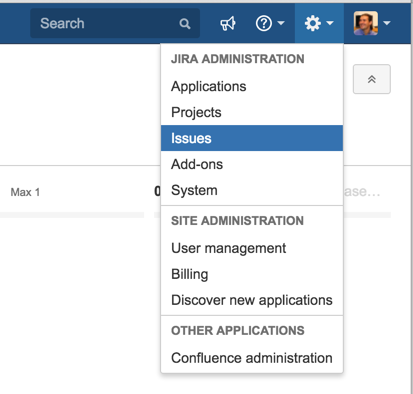Viewport: 413px width, 394px height.
Task: Open the user avatar profile picture
Action: 366,23
